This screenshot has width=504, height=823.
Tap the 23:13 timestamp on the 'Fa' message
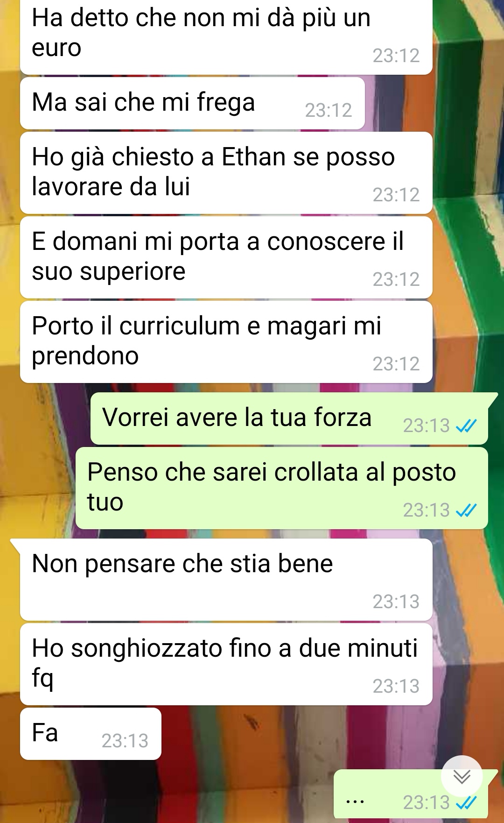point(125,741)
